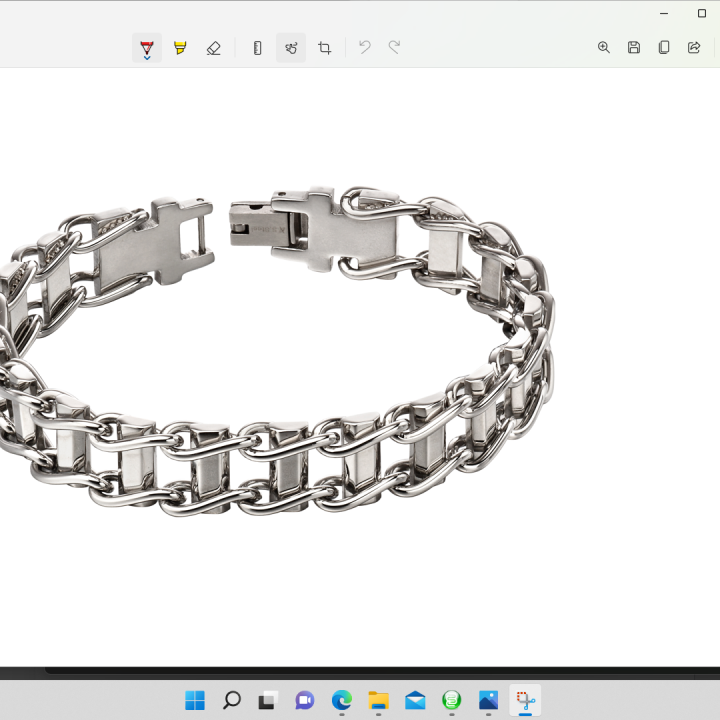
Task: Save the snip to file
Action: [634, 47]
